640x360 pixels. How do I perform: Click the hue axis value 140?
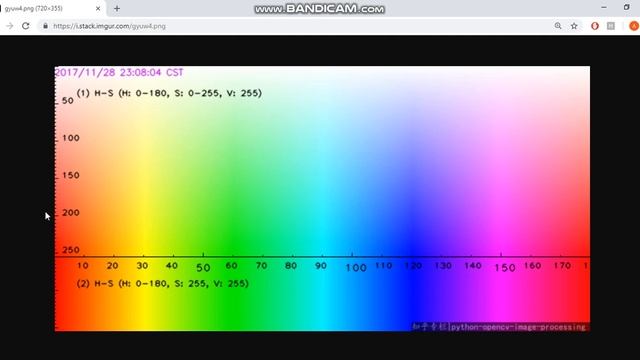(x=473, y=266)
